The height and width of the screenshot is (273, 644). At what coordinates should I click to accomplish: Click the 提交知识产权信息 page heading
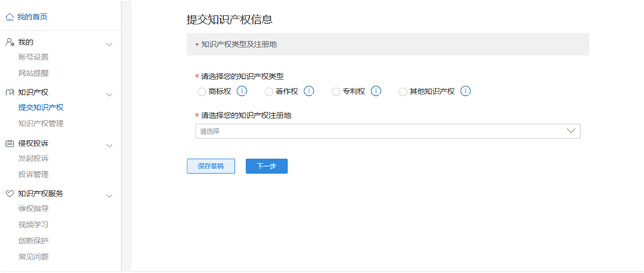(x=230, y=19)
